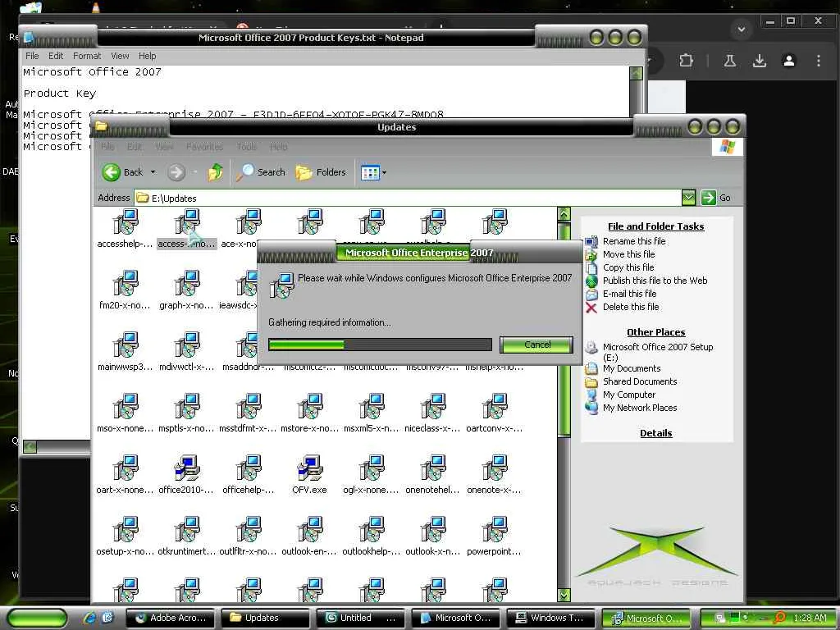This screenshot has width=840, height=630.
Task: Cancel the Office Enterprise 2007 configuration
Action: tap(536, 345)
